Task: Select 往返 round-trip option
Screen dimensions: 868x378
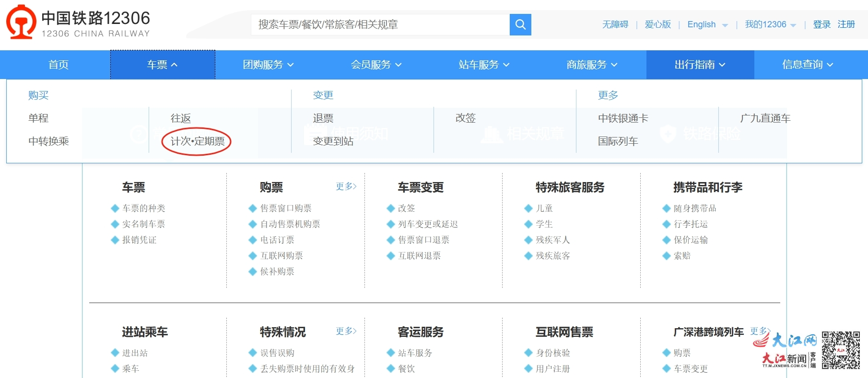Action: [x=181, y=118]
